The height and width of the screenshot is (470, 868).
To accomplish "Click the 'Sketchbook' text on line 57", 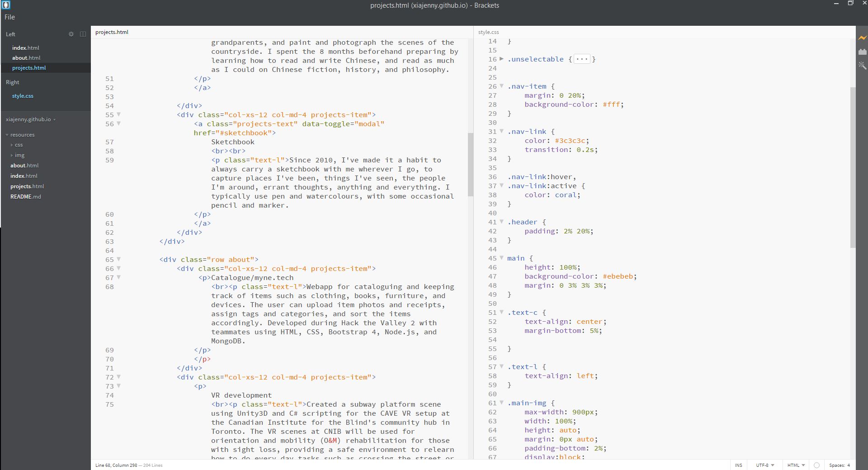I will point(233,142).
